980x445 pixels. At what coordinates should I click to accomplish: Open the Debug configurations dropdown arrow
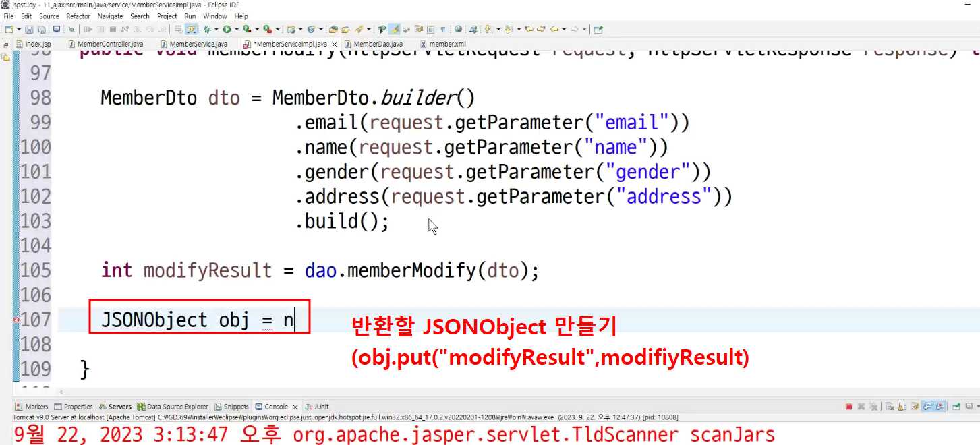(216, 30)
